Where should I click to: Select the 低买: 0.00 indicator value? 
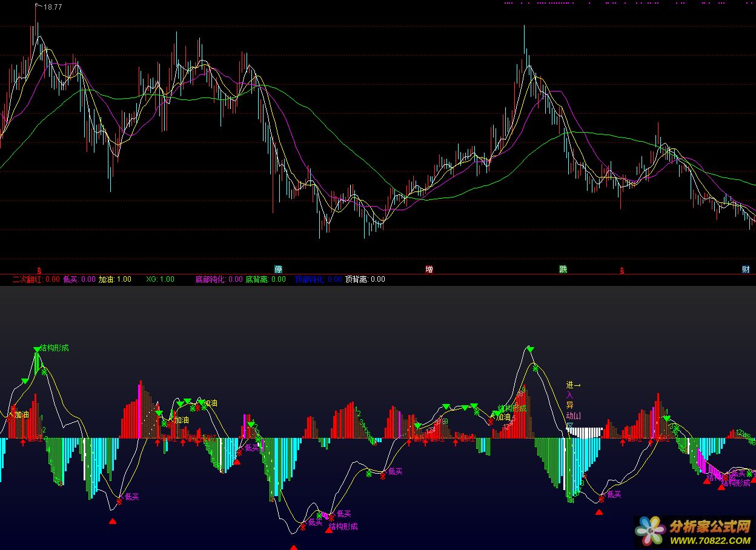click(x=79, y=279)
